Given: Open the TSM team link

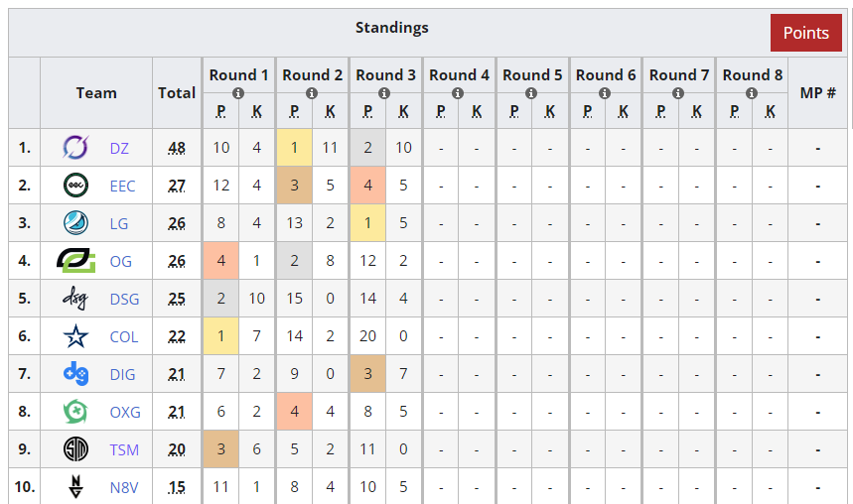Looking at the screenshot, I should [x=124, y=450].
